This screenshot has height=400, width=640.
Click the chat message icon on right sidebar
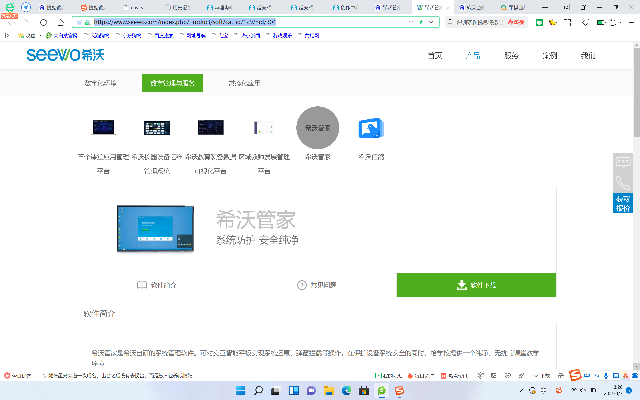point(623,161)
